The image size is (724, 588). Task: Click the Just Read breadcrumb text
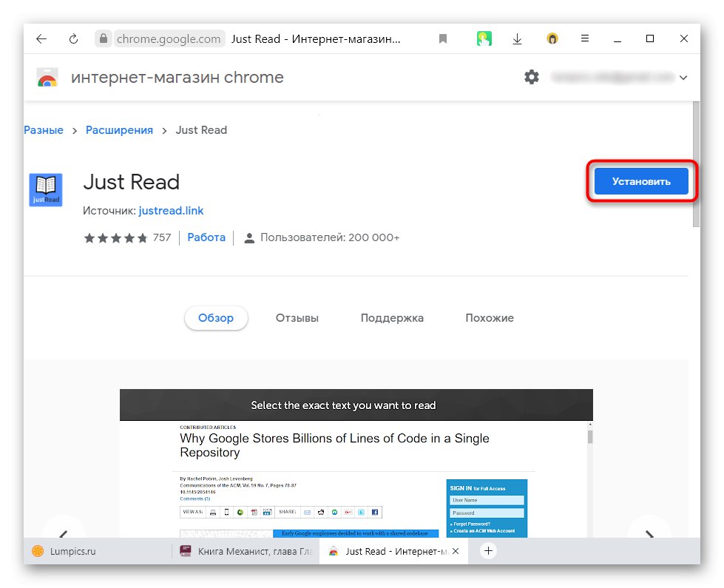coord(201,130)
